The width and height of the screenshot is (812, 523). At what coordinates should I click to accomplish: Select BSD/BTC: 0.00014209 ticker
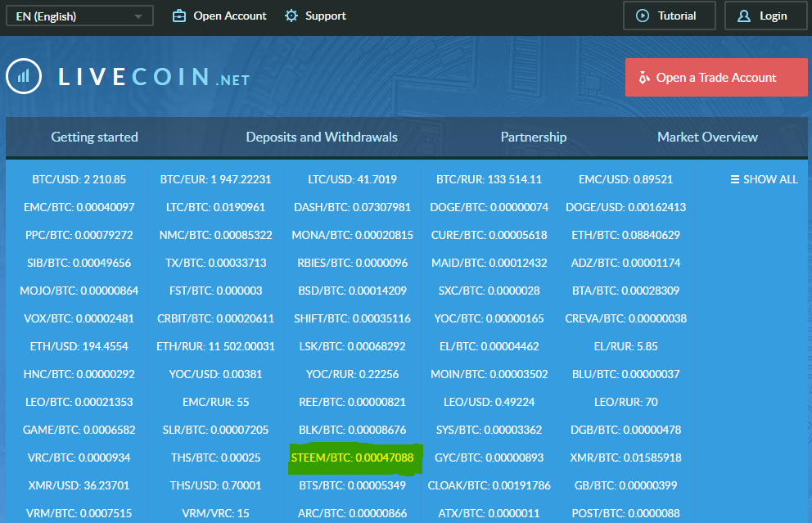pyautogui.click(x=353, y=291)
